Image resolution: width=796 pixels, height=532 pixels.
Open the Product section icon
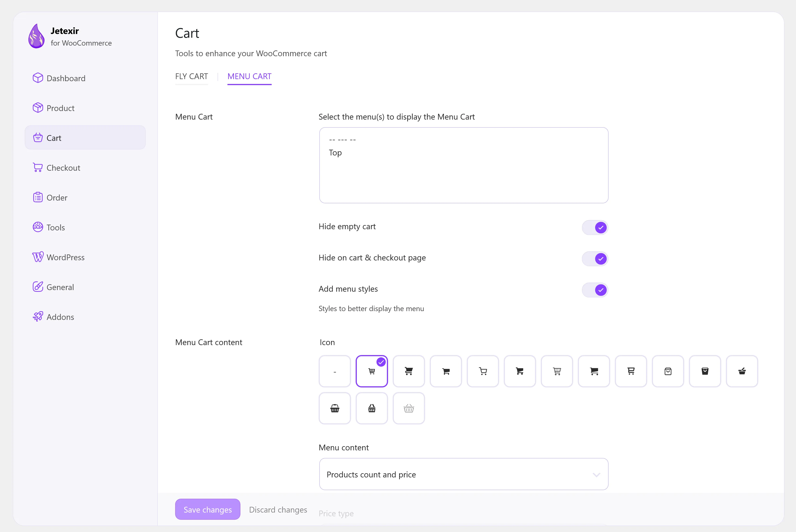pos(38,108)
